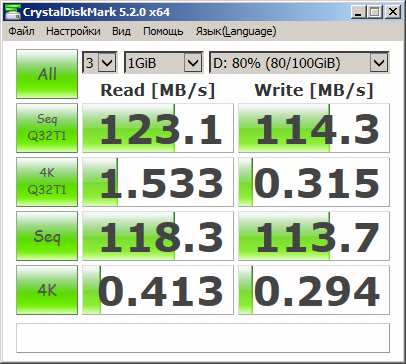Open the Вид menu
This screenshot has height=364, width=406.
(x=121, y=31)
